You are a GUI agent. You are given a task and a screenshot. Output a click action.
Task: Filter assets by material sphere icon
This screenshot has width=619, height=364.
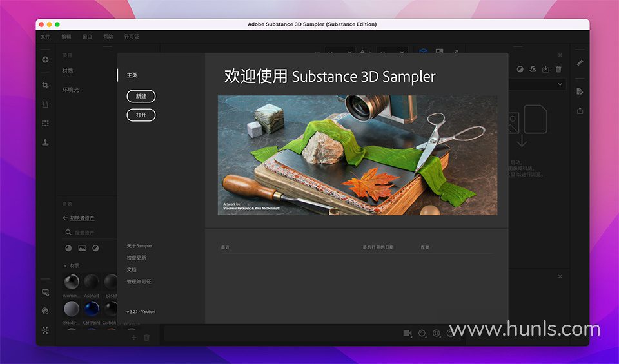point(68,248)
